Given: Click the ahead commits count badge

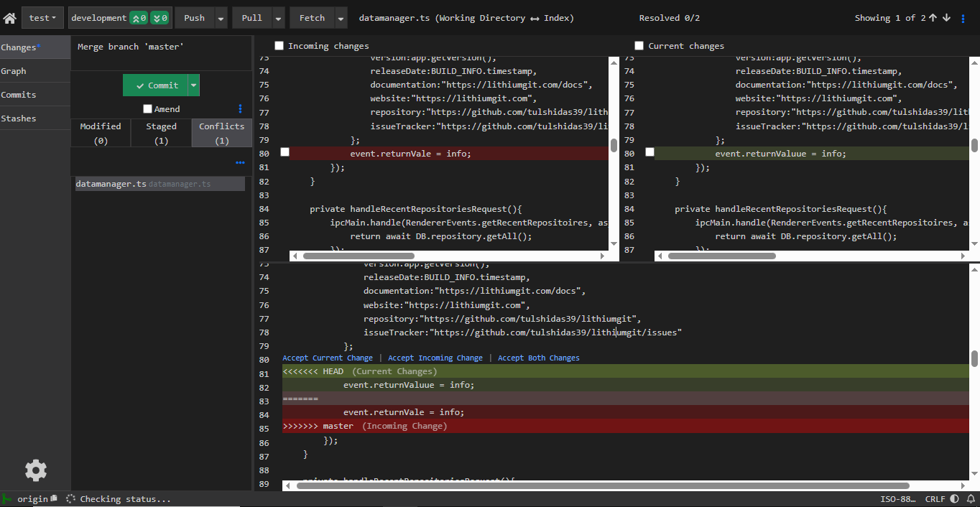Looking at the screenshot, I should point(139,18).
